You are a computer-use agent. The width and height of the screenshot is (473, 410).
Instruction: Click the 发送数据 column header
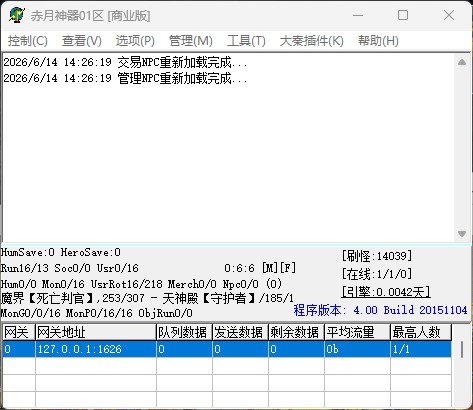pos(240,332)
